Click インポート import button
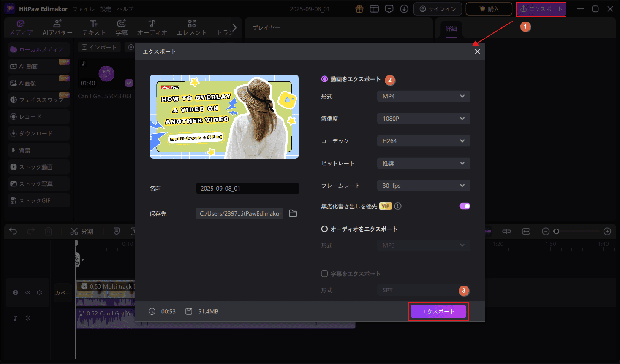 [x=99, y=47]
